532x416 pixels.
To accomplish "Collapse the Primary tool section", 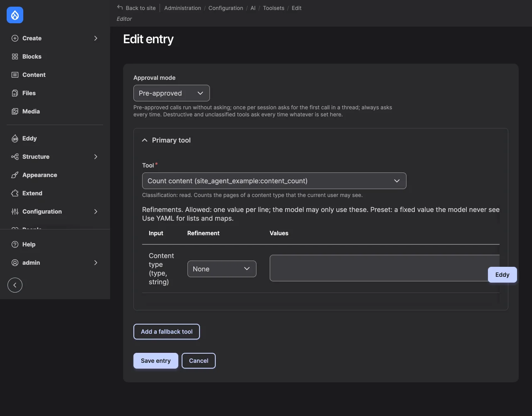I will (x=166, y=140).
